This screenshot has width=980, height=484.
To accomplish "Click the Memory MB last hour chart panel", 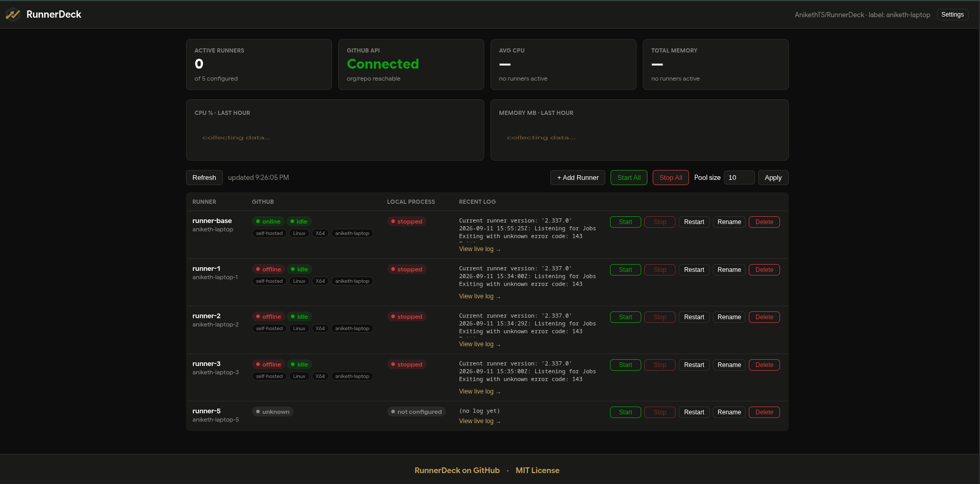I will click(640, 130).
